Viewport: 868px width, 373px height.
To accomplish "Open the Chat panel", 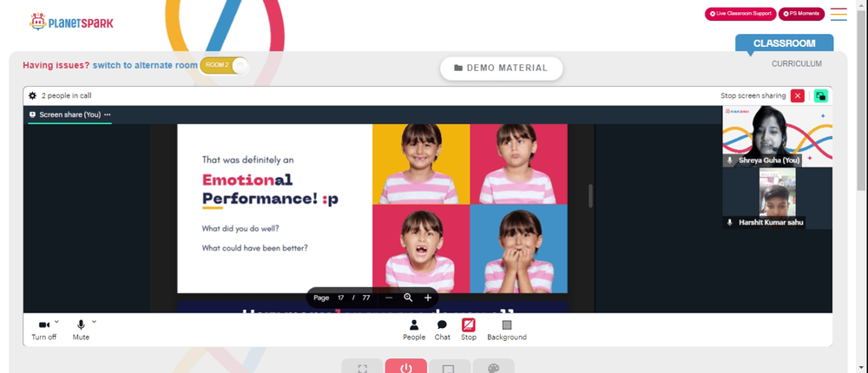I will 443,330.
